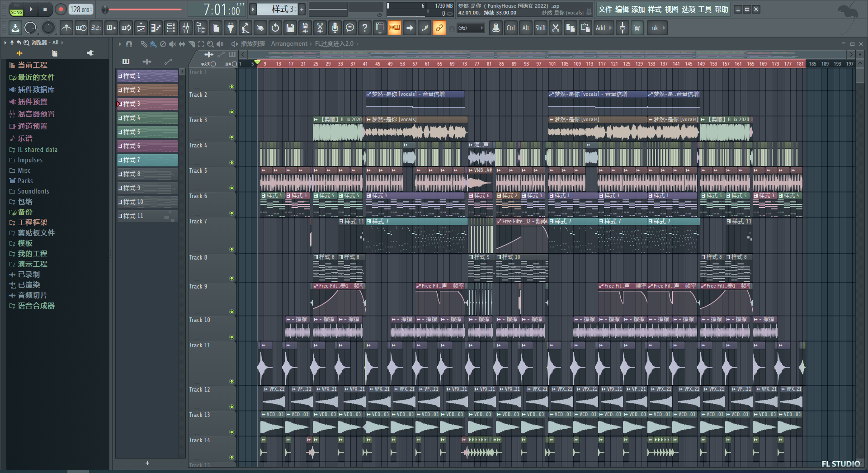
Task: Toggle the Ctrl modifier button
Action: (511, 28)
